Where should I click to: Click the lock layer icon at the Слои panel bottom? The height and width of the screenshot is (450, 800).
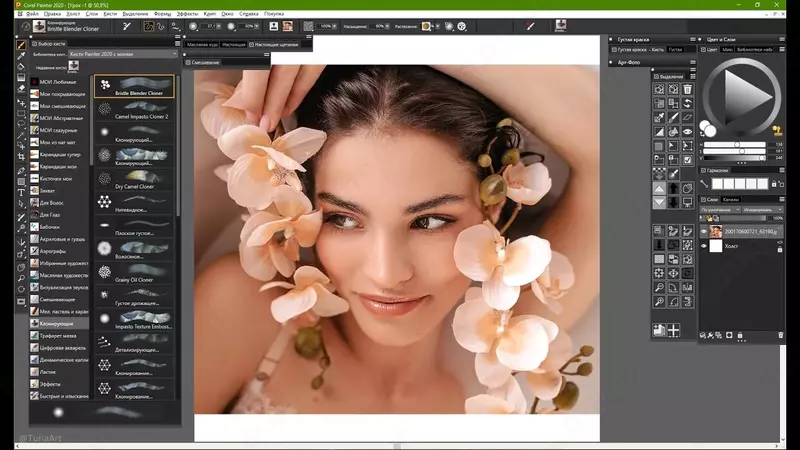(740, 335)
